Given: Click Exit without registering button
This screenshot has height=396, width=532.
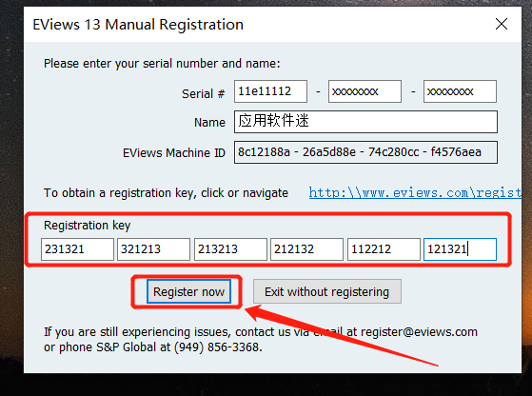Looking at the screenshot, I should (x=327, y=291).
